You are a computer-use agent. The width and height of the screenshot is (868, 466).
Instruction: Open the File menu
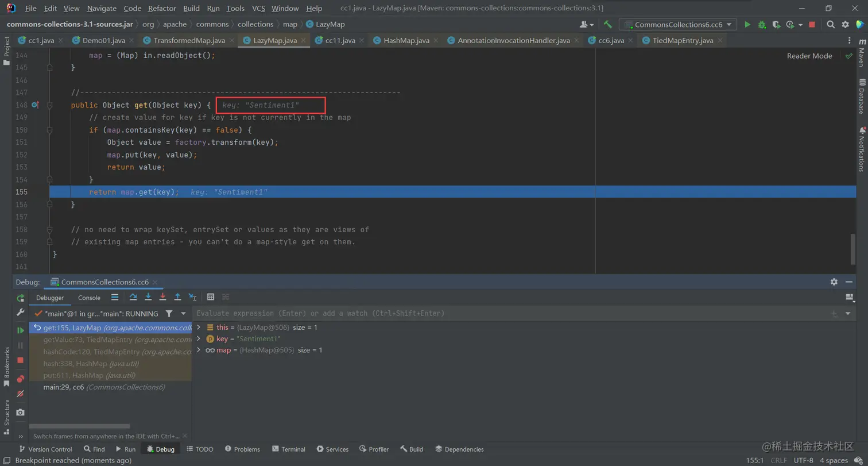31,8
